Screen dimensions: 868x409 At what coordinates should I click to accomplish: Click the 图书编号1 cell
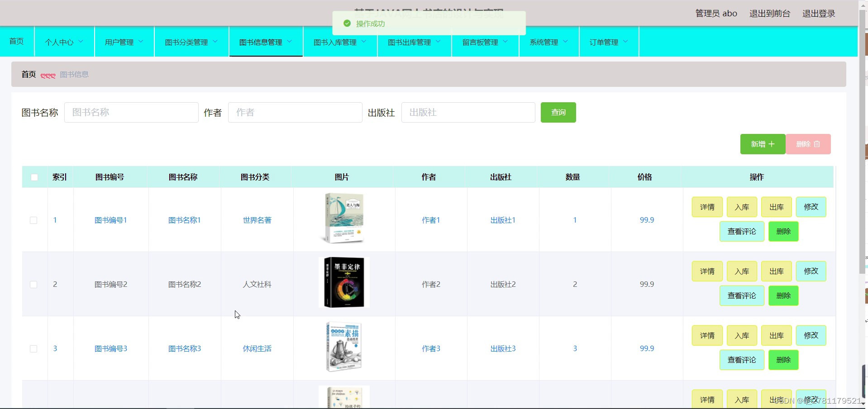[111, 220]
